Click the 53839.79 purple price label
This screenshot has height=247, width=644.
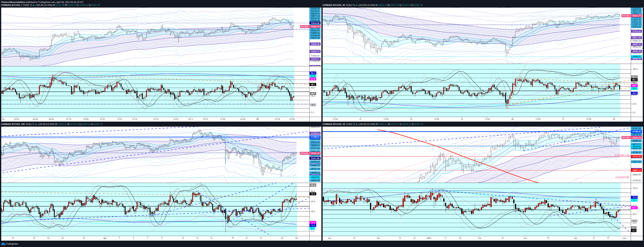[315, 52]
